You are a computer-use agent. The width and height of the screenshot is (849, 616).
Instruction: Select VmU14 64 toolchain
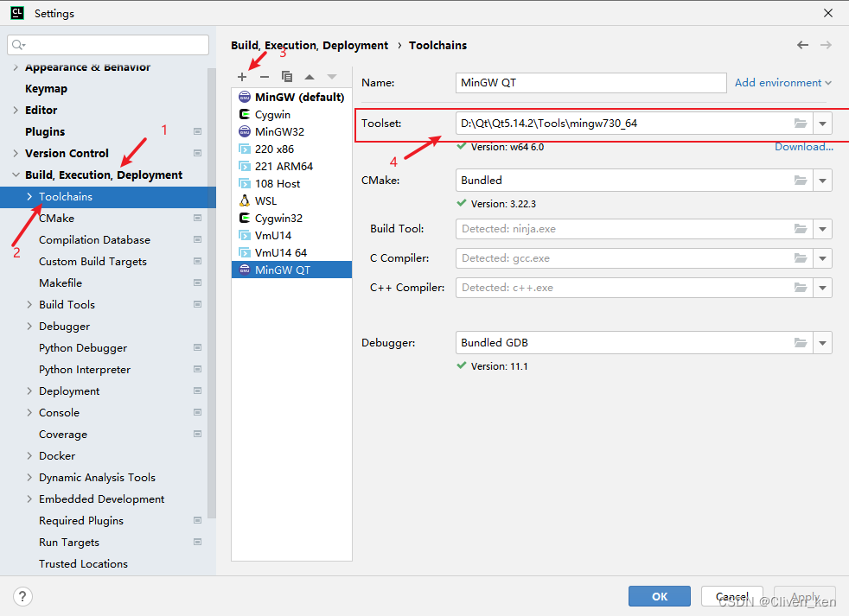pyautogui.click(x=292, y=253)
